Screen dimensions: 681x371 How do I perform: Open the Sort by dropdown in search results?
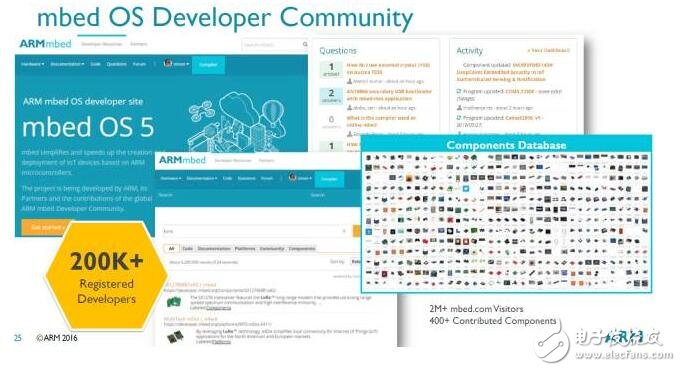(x=356, y=262)
